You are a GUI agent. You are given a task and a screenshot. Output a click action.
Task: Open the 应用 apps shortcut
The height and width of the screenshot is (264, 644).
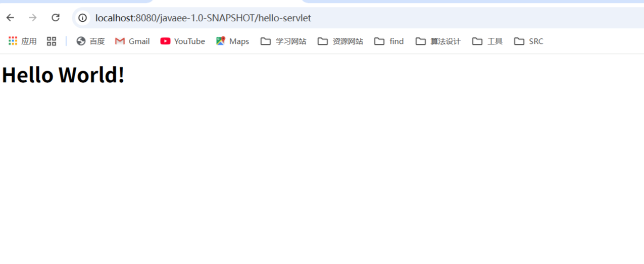tap(23, 41)
